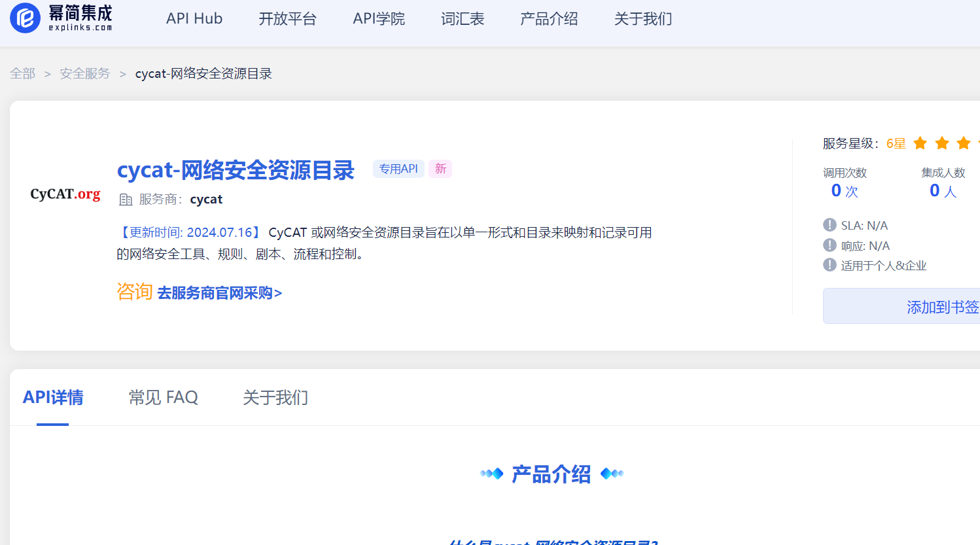This screenshot has height=545, width=980.
Task: Switch to the 常见 FAQ tab
Action: [x=163, y=397]
